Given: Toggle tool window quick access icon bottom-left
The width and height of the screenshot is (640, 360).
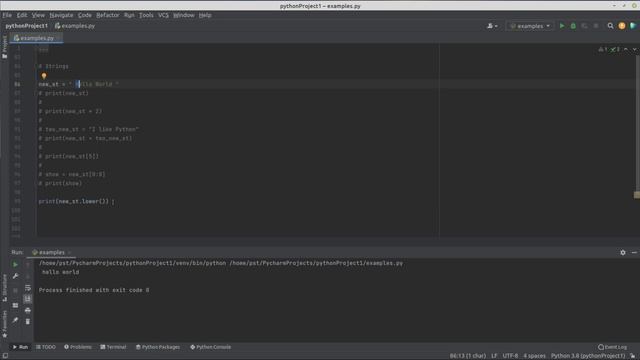Looking at the screenshot, I should (5, 356).
